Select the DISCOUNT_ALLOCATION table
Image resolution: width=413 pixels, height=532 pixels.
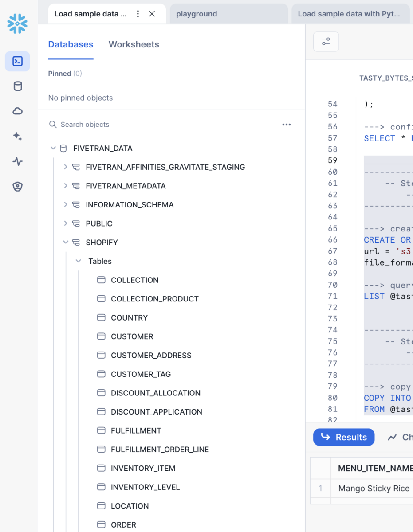[x=156, y=393]
